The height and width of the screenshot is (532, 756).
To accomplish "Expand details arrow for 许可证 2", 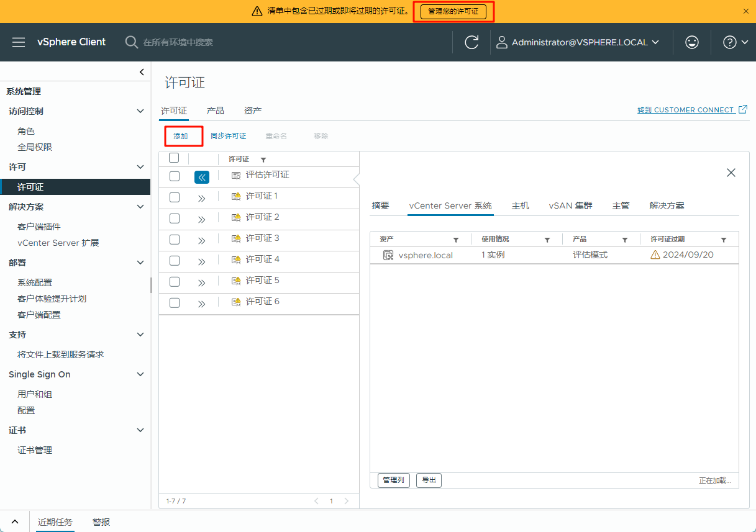I will [202, 220].
